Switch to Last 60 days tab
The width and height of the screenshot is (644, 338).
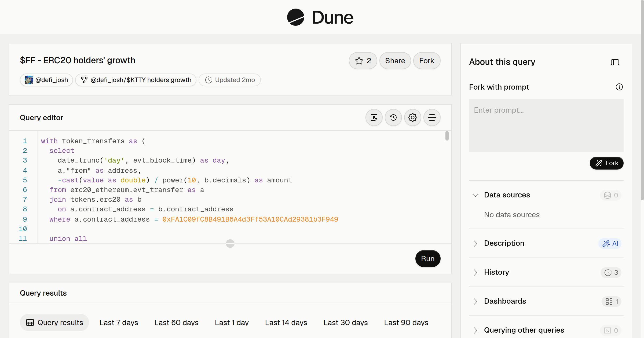point(176,322)
